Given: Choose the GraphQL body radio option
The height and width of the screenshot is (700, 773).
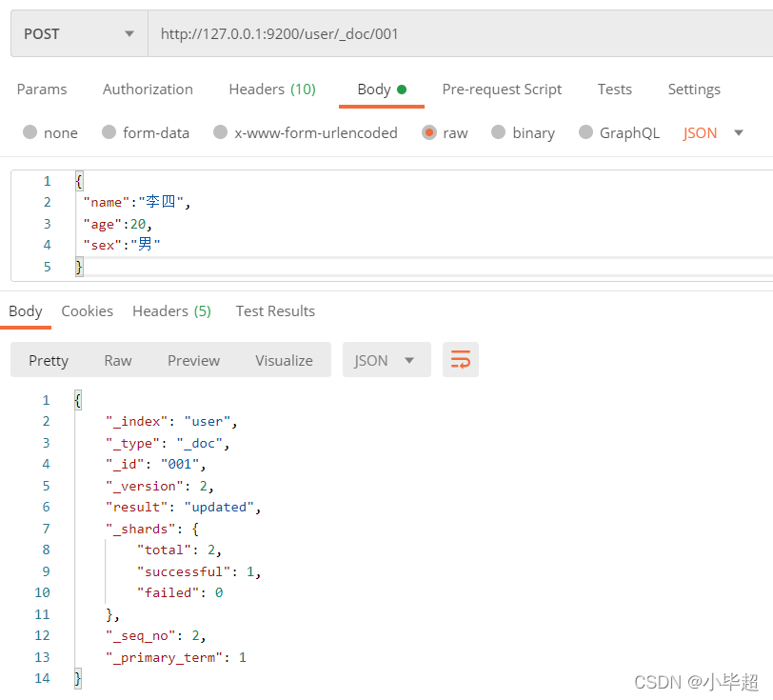Looking at the screenshot, I should 585,132.
